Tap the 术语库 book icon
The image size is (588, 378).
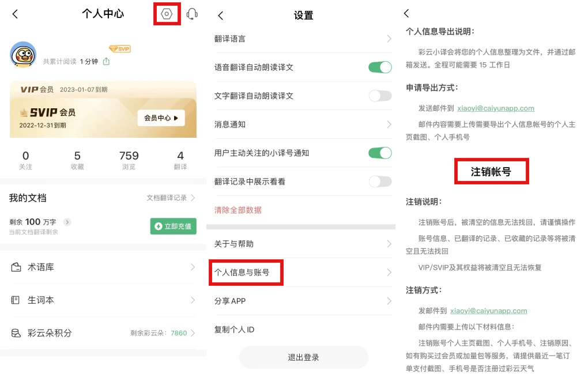(16, 267)
